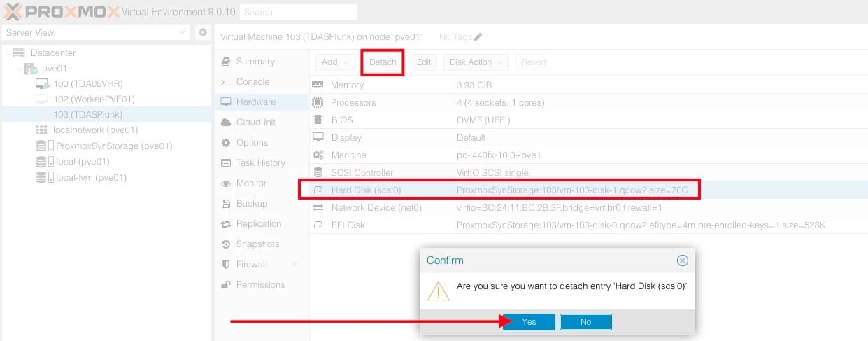The width and height of the screenshot is (868, 341).
Task: Select local (pve01) storage
Action: coord(83,162)
